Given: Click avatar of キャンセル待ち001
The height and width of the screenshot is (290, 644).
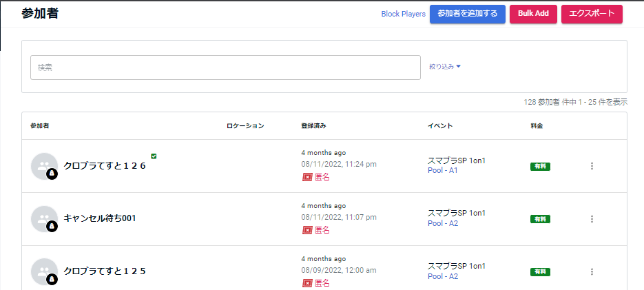Looking at the screenshot, I should click(x=44, y=219).
